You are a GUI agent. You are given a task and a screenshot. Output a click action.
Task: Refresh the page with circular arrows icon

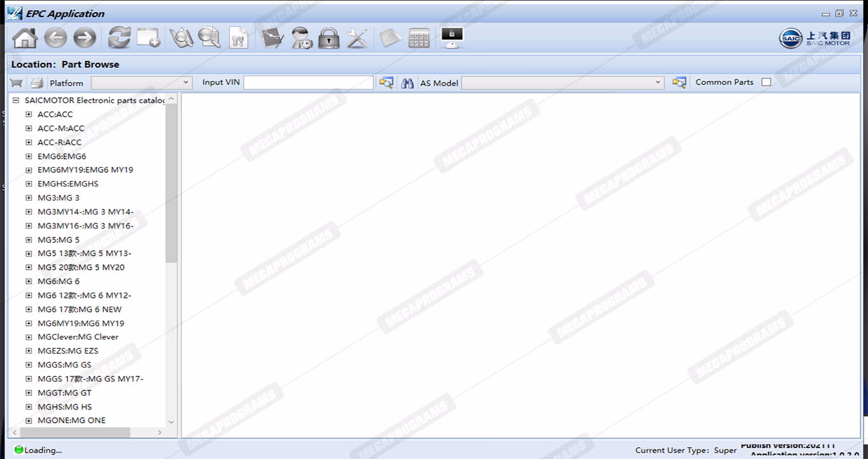coord(119,37)
